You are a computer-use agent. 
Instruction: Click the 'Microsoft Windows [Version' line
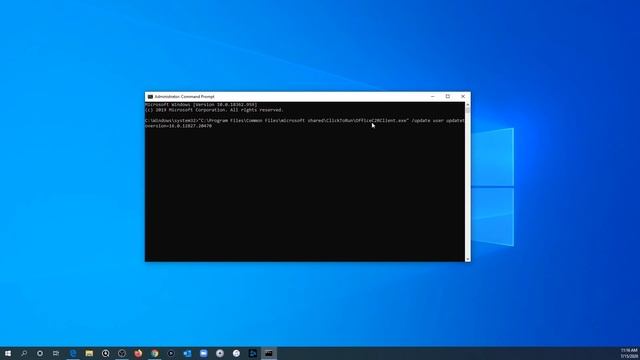click(x=201, y=105)
